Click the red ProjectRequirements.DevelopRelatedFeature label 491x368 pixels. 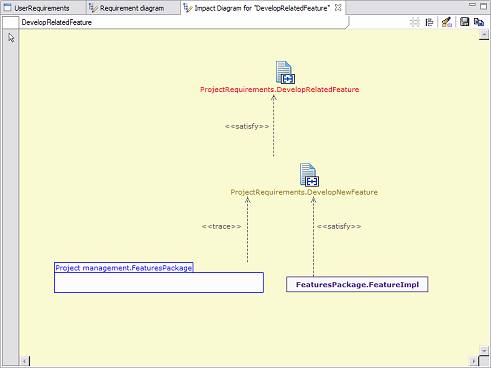(x=279, y=89)
